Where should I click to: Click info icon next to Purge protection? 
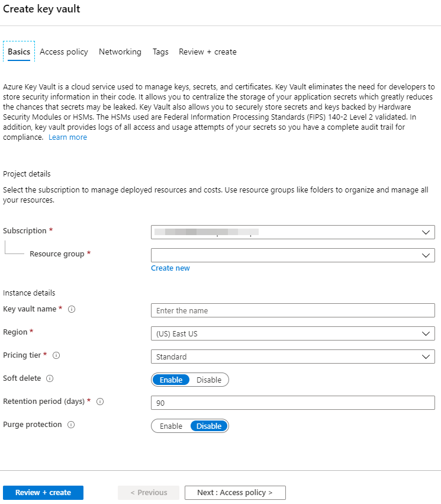[71, 425]
